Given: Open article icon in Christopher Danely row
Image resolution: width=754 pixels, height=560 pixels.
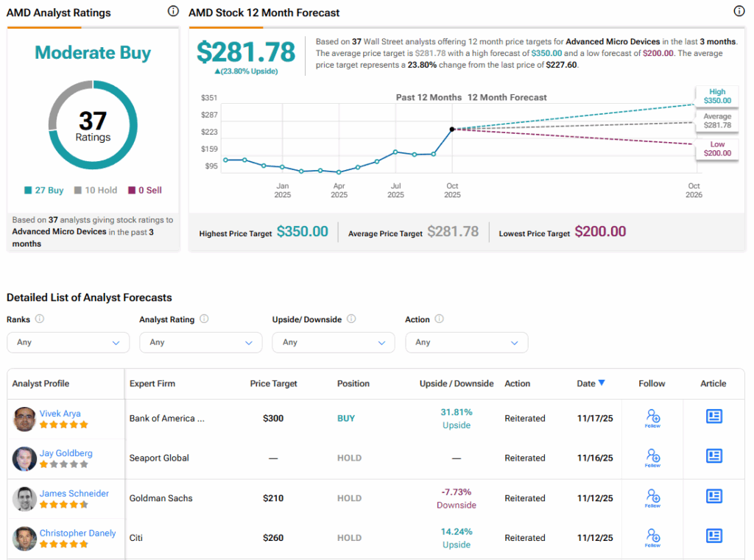Looking at the screenshot, I should 714,536.
